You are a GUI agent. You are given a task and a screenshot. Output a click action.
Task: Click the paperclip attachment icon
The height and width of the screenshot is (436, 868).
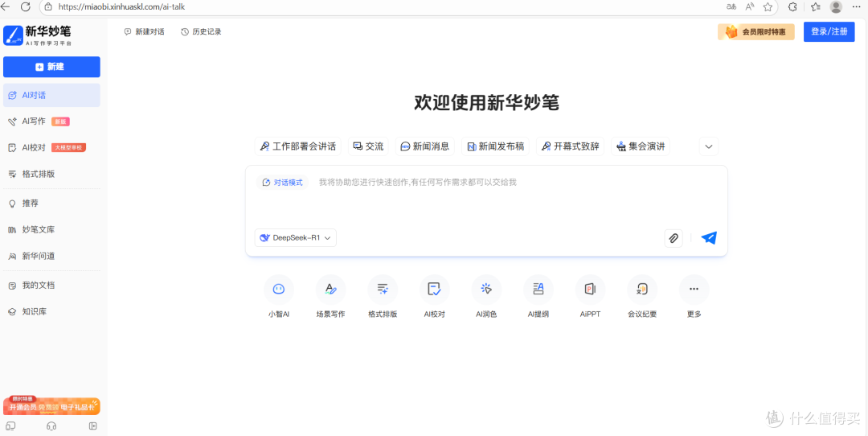674,238
